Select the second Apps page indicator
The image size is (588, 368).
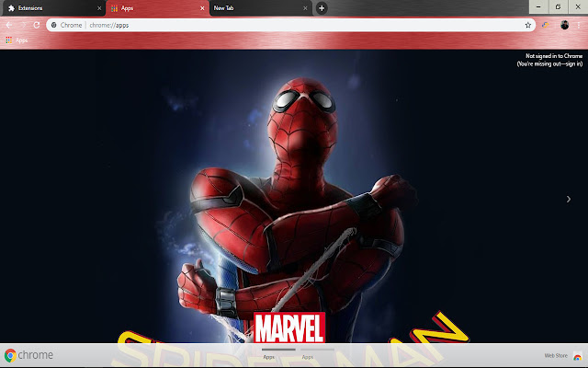[x=317, y=353]
